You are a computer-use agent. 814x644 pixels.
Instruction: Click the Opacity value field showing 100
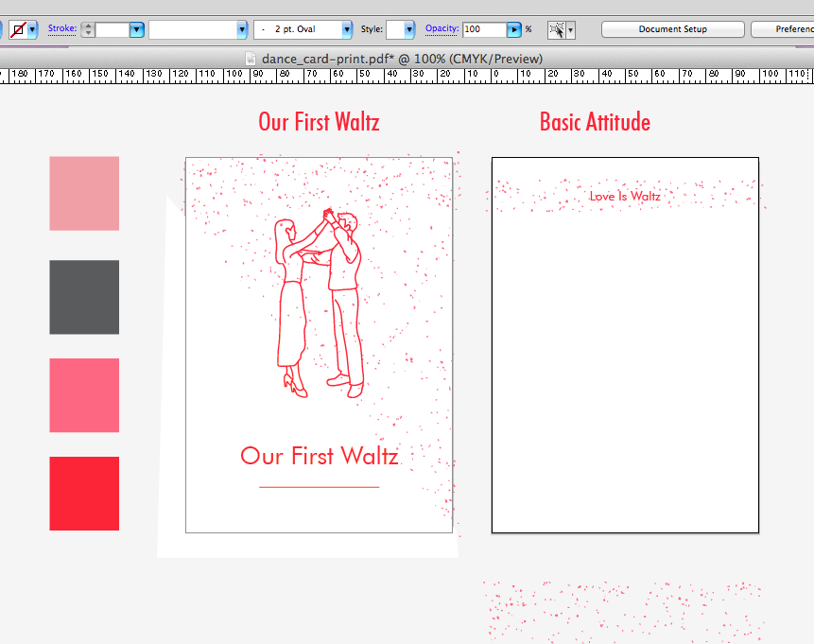point(484,29)
